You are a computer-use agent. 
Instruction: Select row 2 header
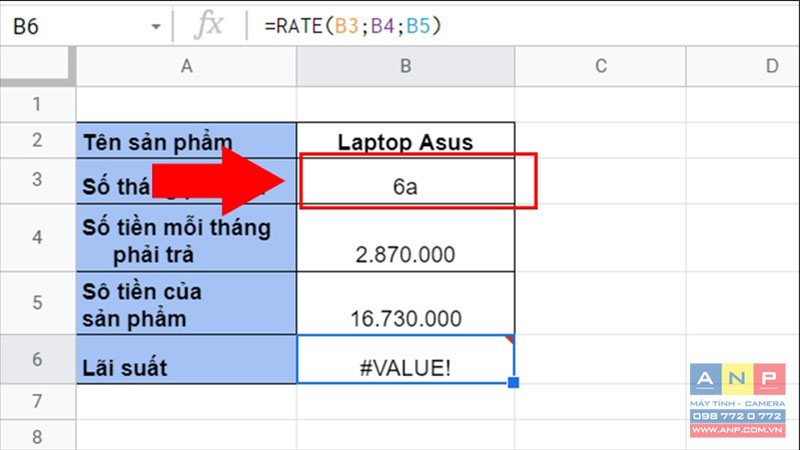(x=37, y=140)
